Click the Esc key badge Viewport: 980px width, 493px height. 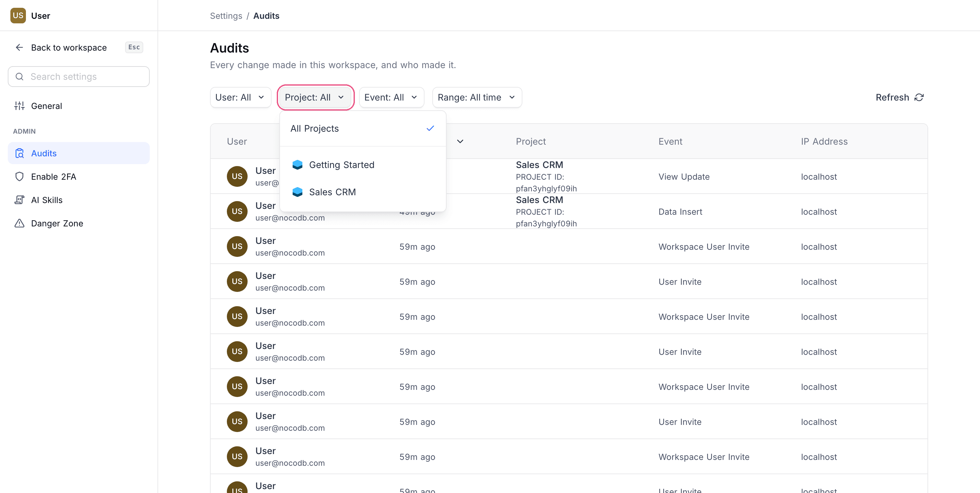(x=134, y=47)
